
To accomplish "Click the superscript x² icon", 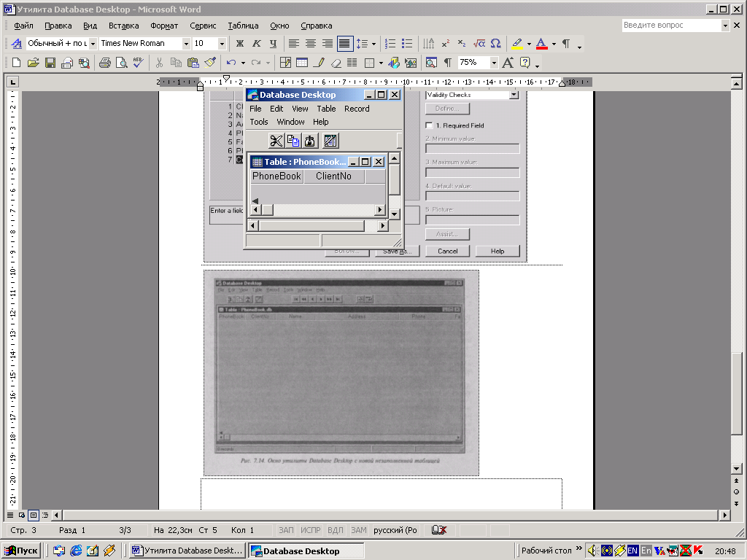I will pos(446,43).
